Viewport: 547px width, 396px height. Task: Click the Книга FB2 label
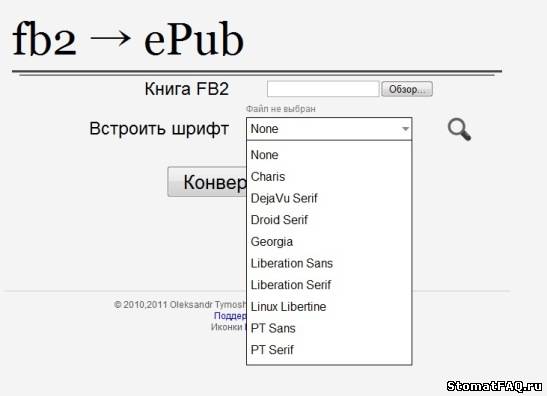click(x=187, y=89)
